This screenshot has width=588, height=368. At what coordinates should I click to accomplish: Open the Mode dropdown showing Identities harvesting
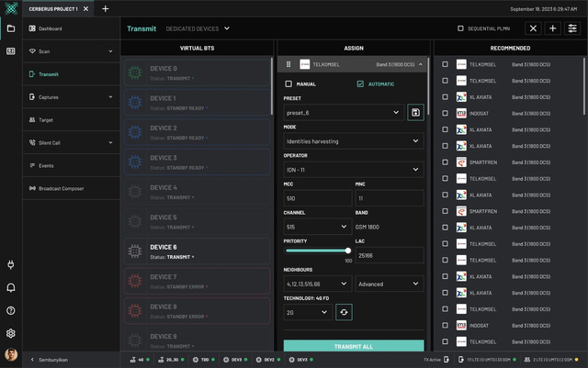point(354,141)
